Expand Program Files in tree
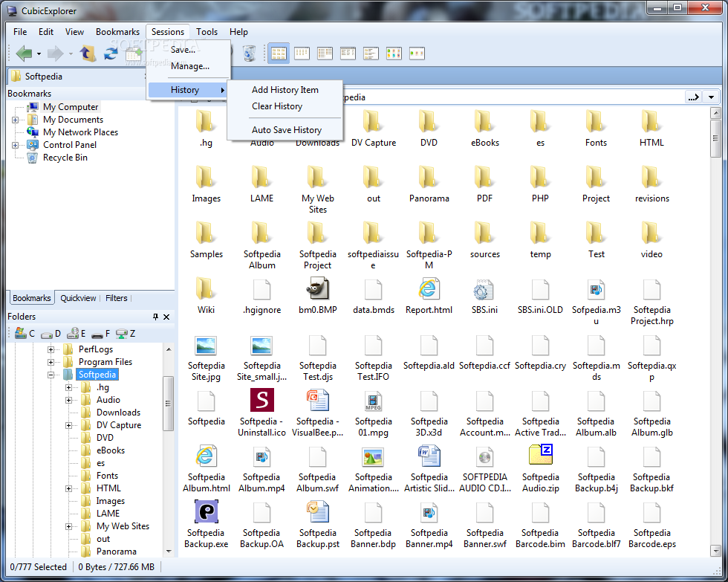 51,362
